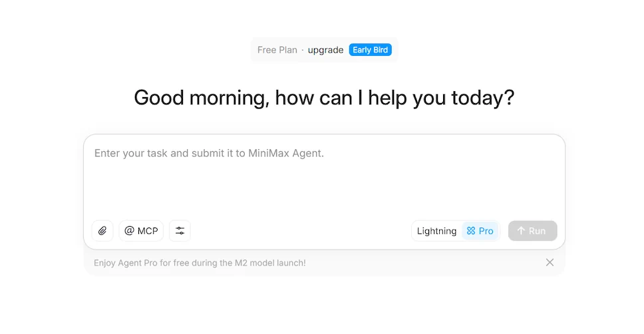Screen dimensions: 644x334
Task: Click the up-arrow icon inside Run
Action: pyautogui.click(x=521, y=231)
